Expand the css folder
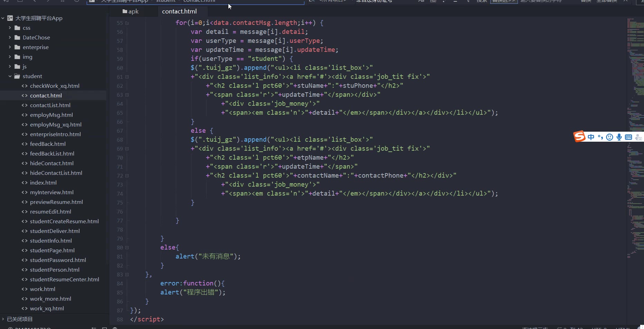Screen dimensions: 644x329 [10, 28]
